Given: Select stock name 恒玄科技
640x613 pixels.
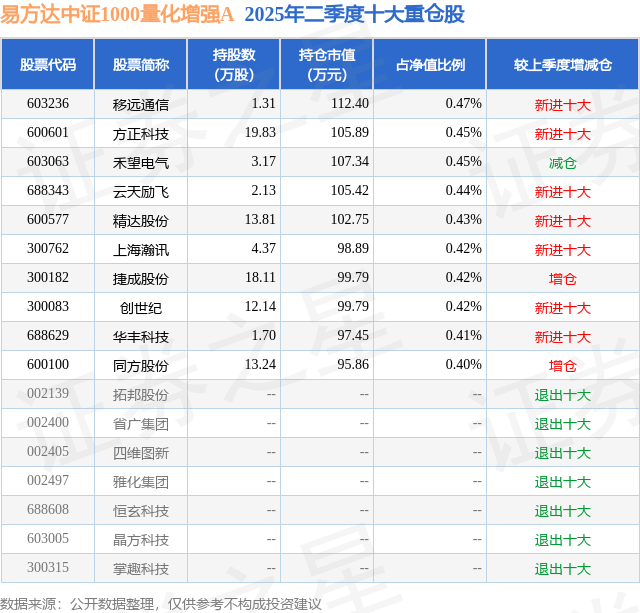Looking at the screenshot, I should tap(141, 511).
